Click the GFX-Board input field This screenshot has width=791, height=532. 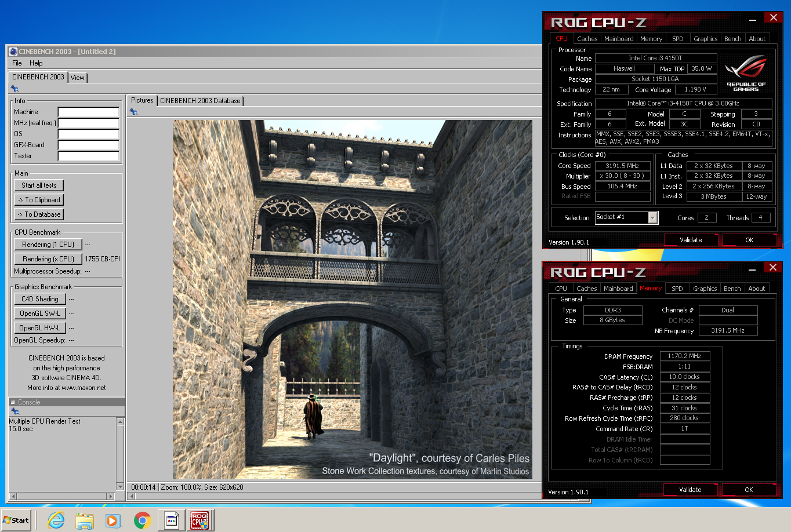point(88,145)
